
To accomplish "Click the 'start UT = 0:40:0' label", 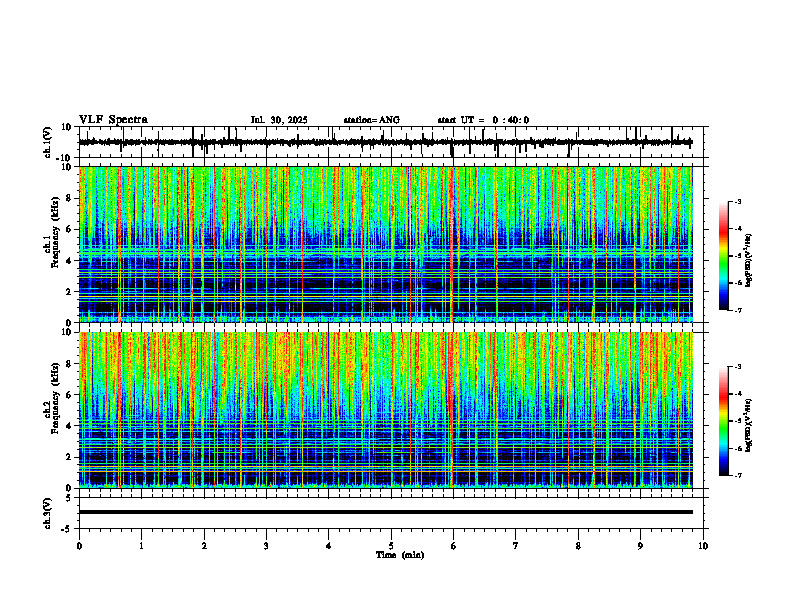I will click(x=483, y=120).
